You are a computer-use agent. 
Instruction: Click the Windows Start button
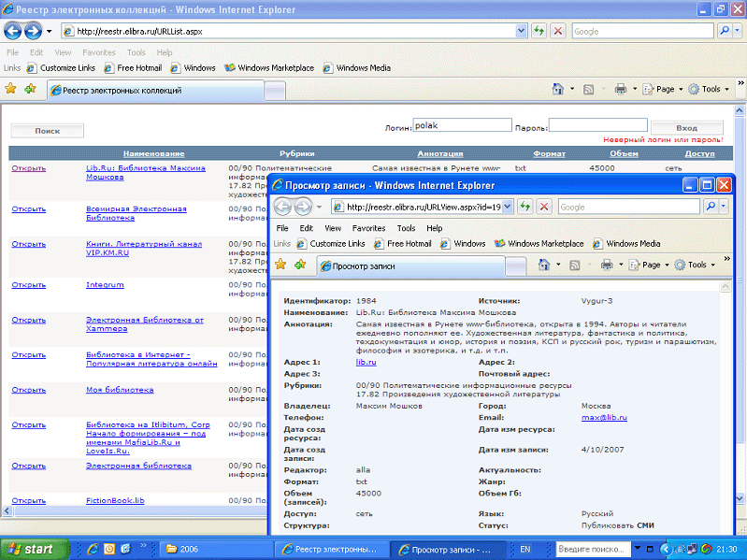tap(30, 549)
